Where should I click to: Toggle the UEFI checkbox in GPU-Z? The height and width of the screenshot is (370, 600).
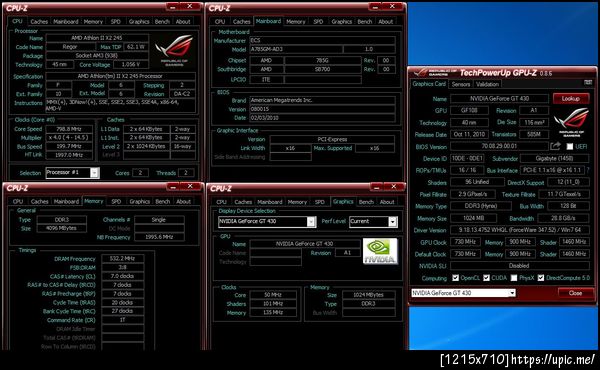tap(570, 147)
